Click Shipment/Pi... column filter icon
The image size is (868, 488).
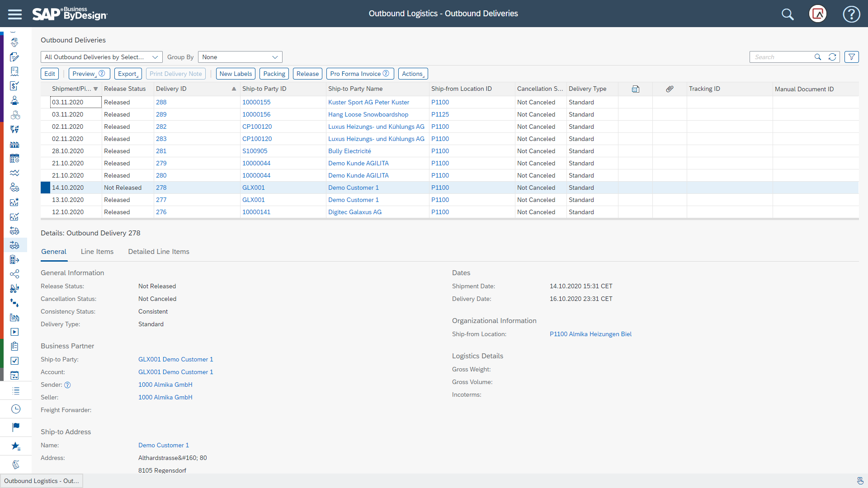96,89
